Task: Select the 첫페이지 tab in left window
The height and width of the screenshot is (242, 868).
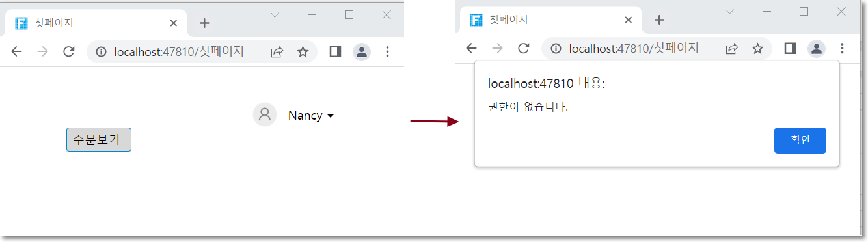Action: [97, 23]
